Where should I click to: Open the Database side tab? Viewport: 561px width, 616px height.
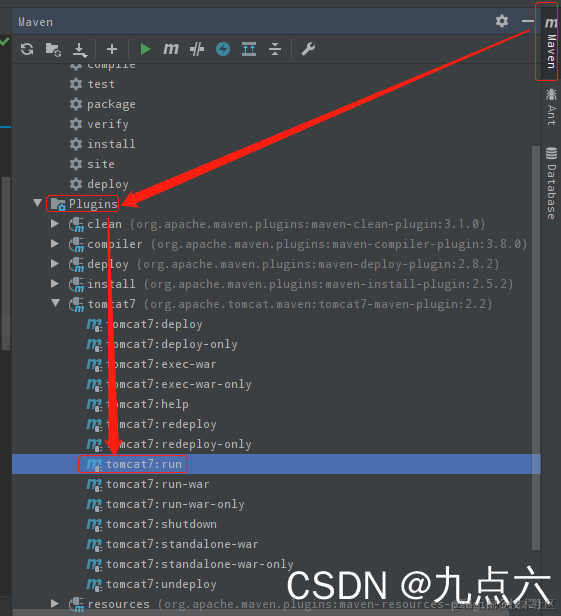point(551,183)
